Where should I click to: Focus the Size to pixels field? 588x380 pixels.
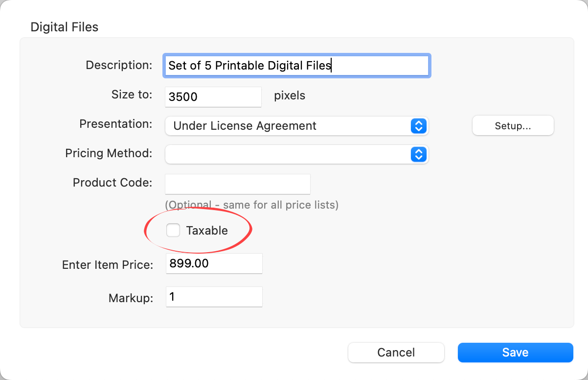pos(213,96)
